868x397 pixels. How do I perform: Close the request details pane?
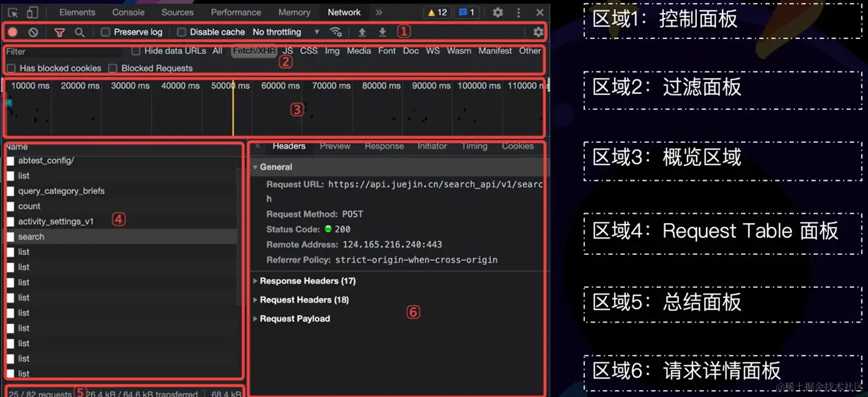(258, 146)
